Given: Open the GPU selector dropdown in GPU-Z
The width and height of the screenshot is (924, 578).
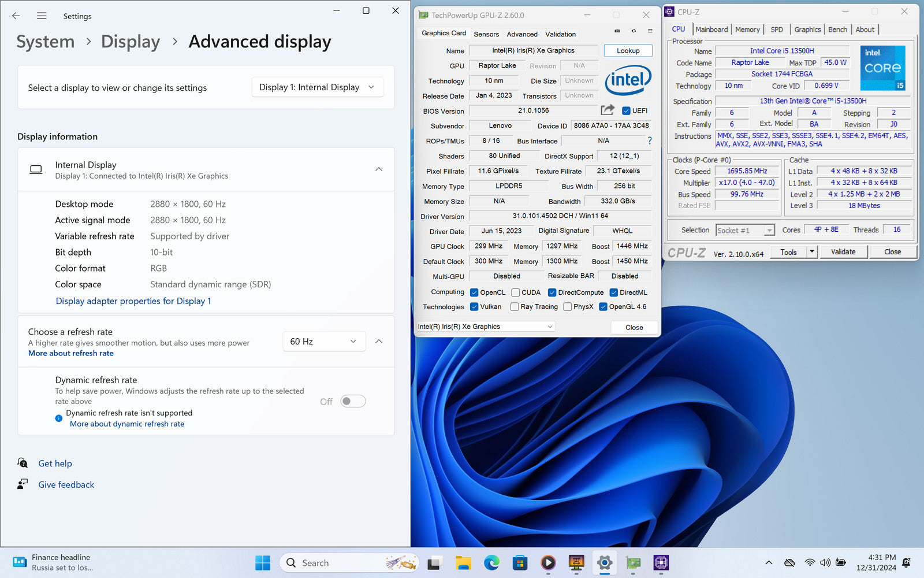Looking at the screenshot, I should click(485, 327).
